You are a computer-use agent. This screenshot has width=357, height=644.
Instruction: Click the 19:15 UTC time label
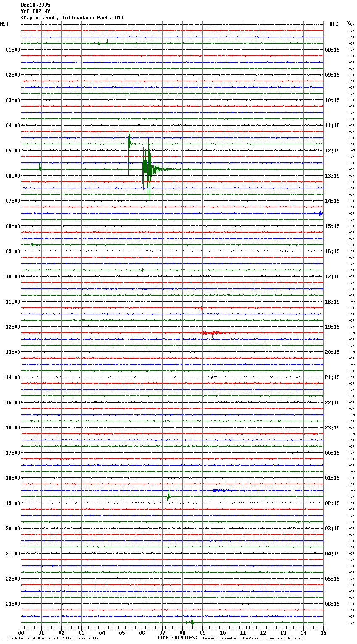click(332, 327)
